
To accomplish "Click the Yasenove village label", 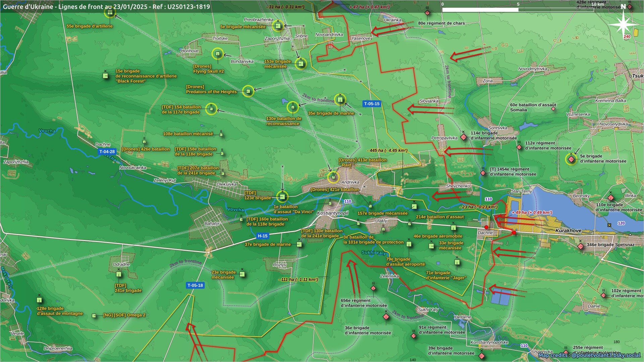I will tap(361, 39).
